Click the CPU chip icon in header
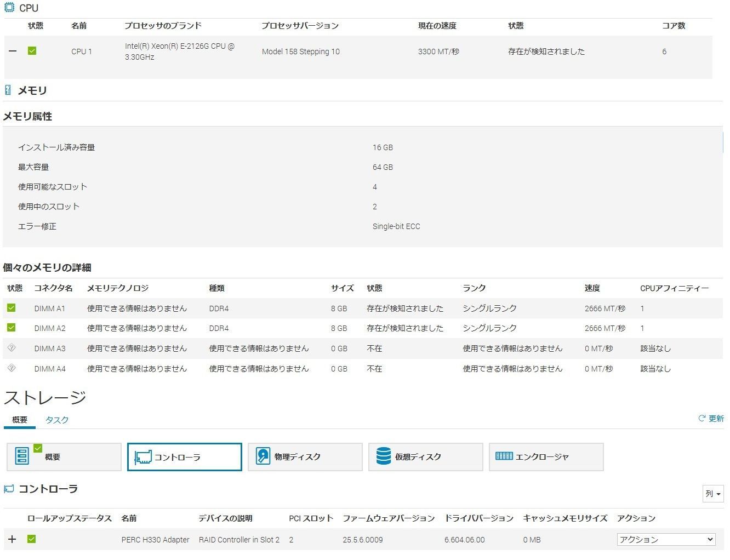This screenshot has width=730, height=560. coord(9,8)
